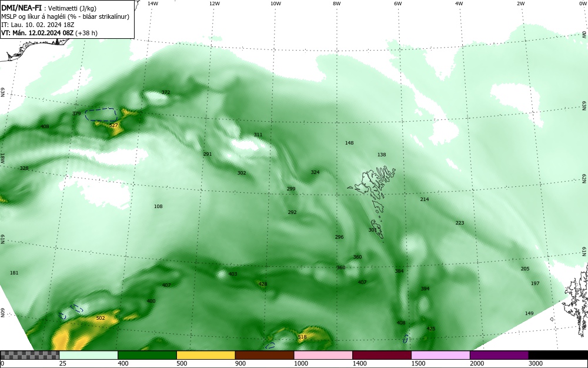This screenshot has height=368, width=588.
Task: Click the map value "428"
Action: click(x=263, y=285)
